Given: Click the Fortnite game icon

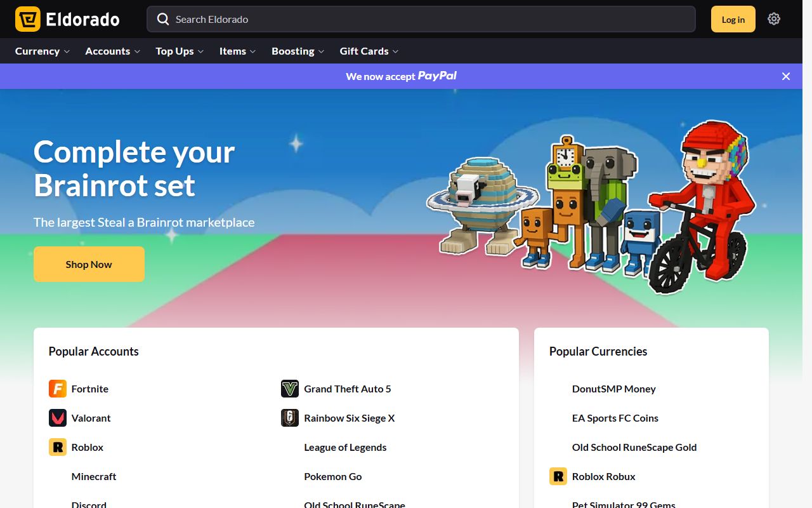Looking at the screenshot, I should coord(58,389).
